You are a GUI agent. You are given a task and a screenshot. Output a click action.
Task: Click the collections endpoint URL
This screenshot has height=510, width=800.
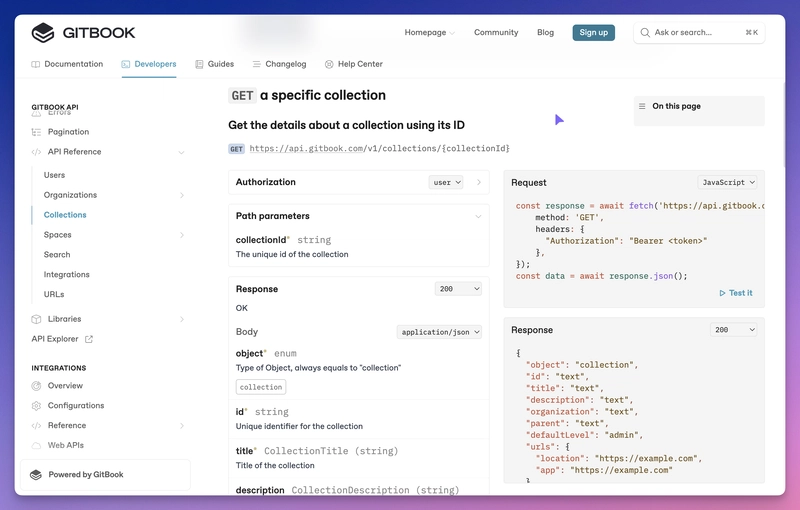[380, 148]
